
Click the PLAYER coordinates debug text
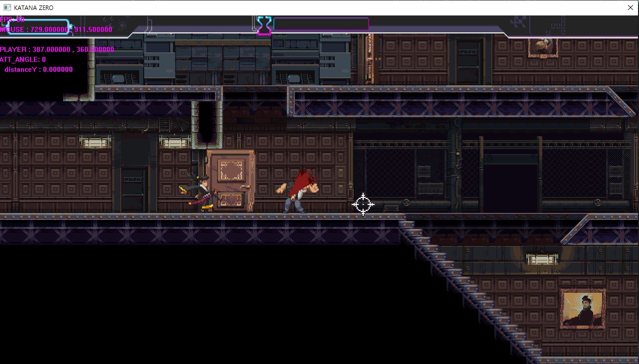click(57, 49)
